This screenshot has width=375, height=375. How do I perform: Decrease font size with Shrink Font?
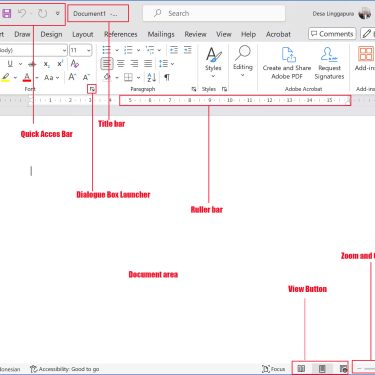(86, 78)
